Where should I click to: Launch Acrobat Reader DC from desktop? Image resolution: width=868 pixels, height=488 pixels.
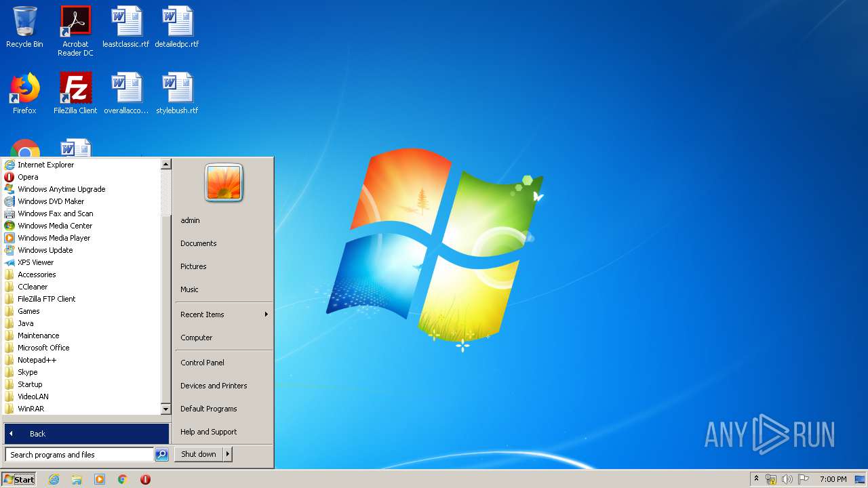tap(75, 30)
